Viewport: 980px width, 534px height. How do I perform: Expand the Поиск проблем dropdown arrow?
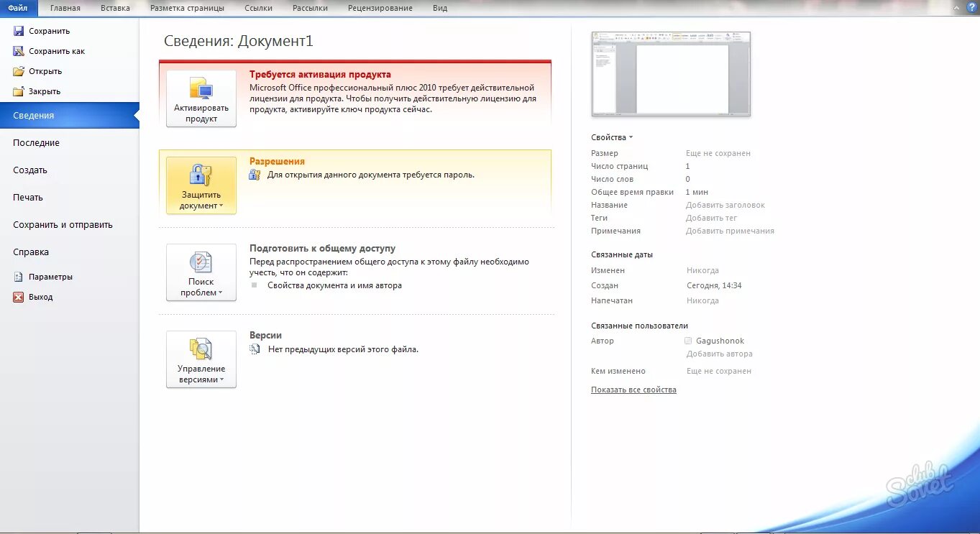click(x=220, y=290)
